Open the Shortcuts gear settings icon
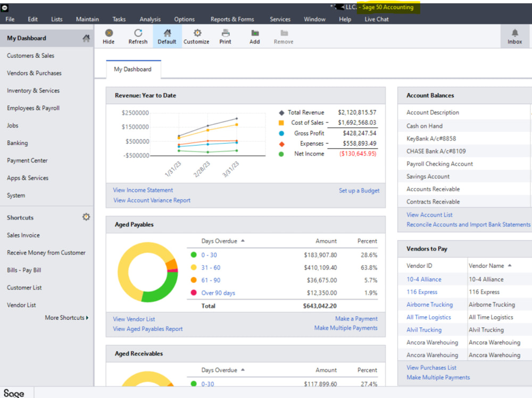 pos(86,217)
